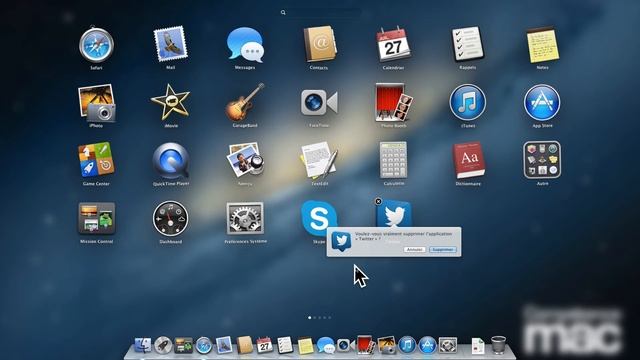Screen dimensions: 640x360
Task: Open Dictionnaire app in Launchpad
Action: pos(469,160)
